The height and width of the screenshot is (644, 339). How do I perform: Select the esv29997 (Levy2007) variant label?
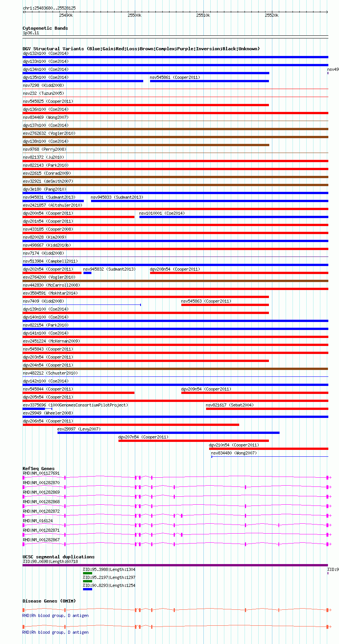(79, 429)
